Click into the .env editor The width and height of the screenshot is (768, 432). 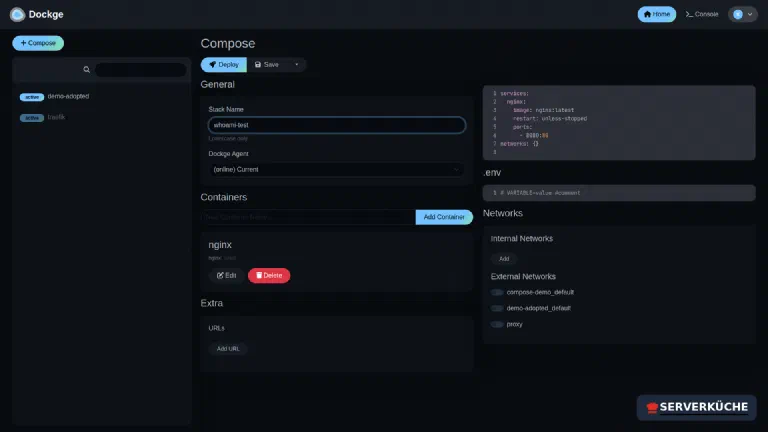[619, 193]
